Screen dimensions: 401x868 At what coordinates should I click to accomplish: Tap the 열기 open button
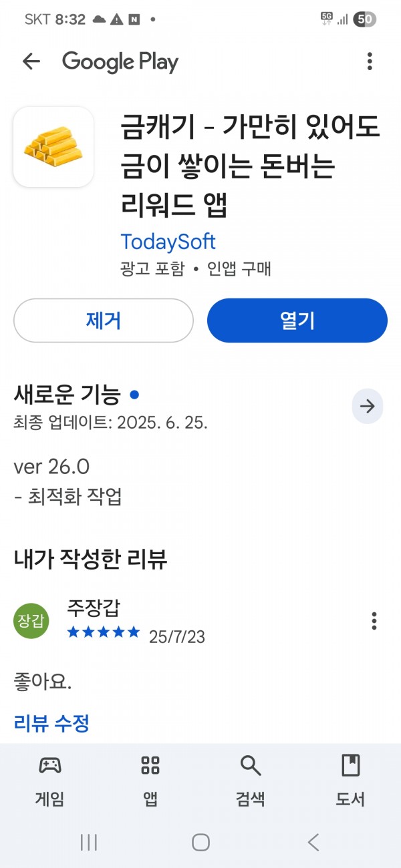(297, 320)
